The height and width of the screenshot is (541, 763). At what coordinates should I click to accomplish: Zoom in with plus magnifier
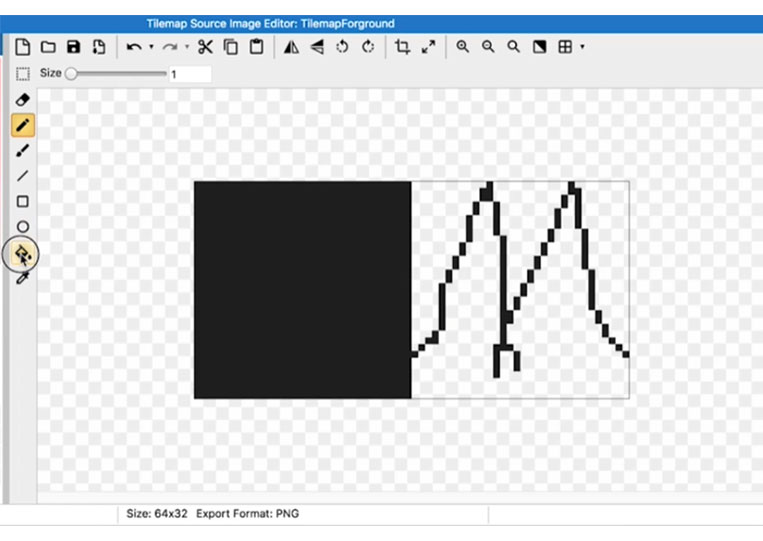463,47
